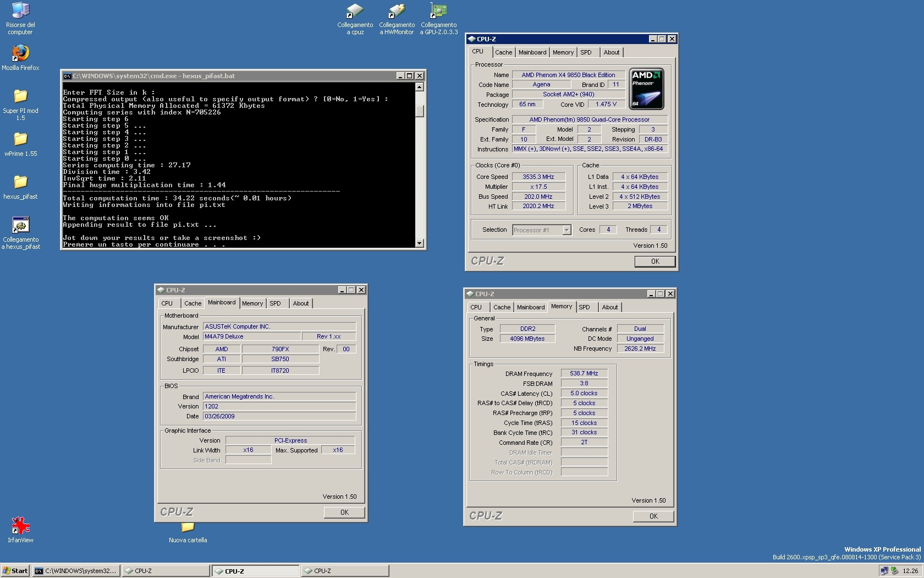Click first system tray icon
924x578 pixels.
tap(884, 571)
